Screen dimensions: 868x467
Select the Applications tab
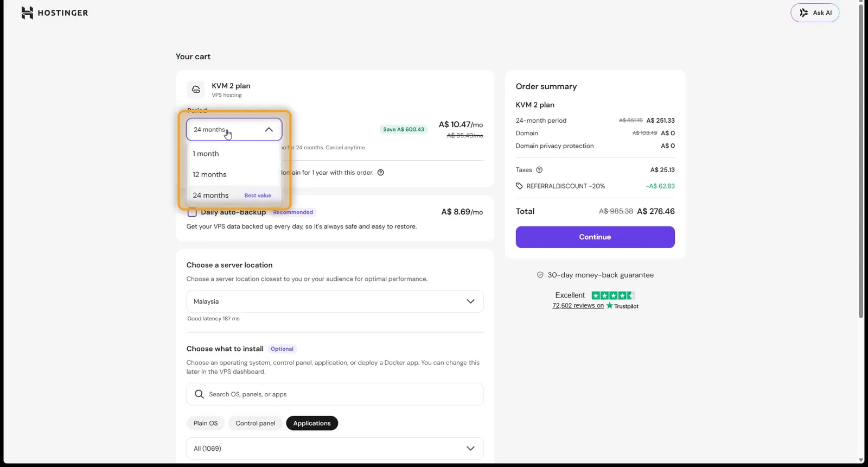pos(312,423)
